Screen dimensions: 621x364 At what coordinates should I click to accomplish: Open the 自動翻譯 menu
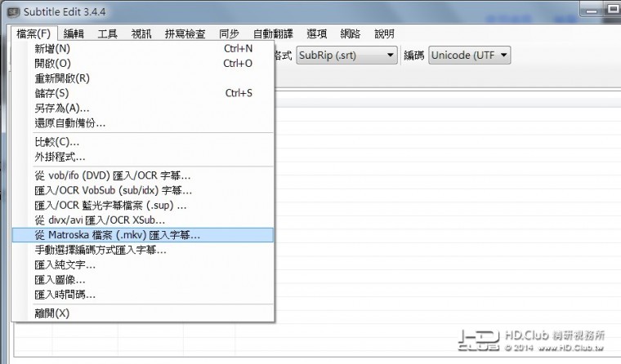click(273, 33)
